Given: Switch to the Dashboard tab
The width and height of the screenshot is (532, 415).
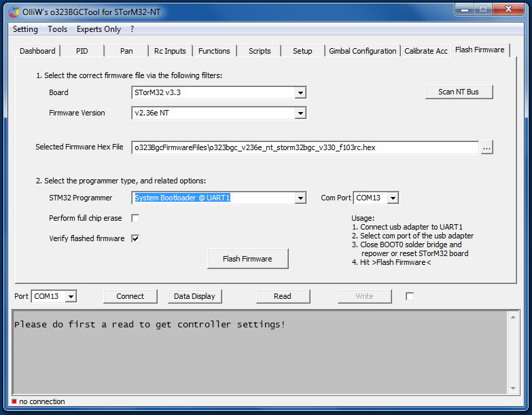Looking at the screenshot, I should 37,51.
